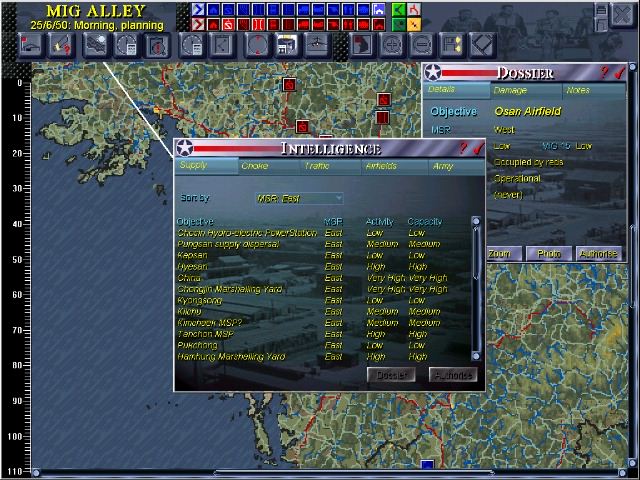
Task: Click the red circle toolbar icon
Action: click(x=256, y=45)
